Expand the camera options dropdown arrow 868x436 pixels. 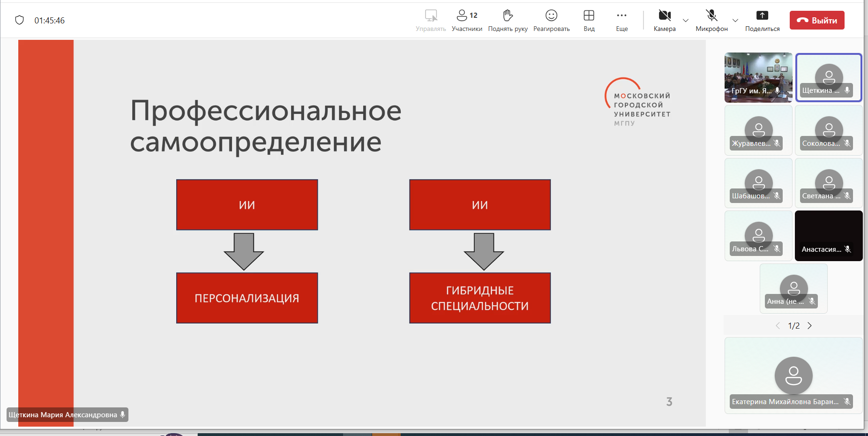coord(686,21)
